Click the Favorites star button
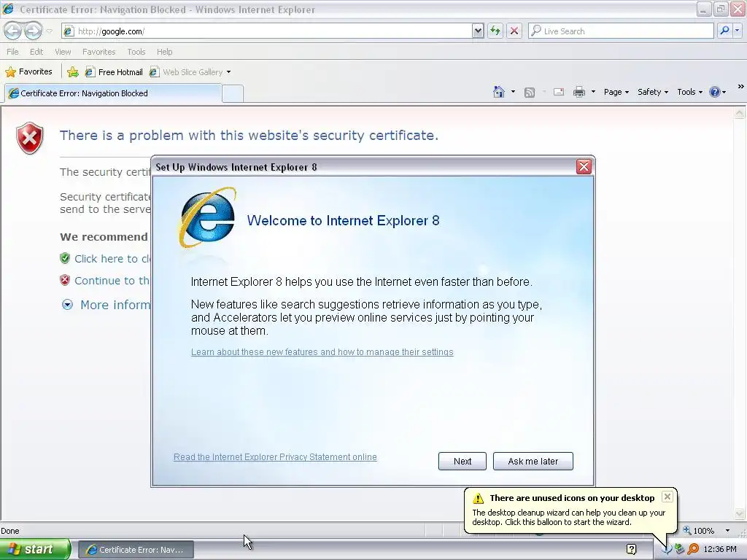Screen dimensions: 747x560 click(x=28, y=72)
